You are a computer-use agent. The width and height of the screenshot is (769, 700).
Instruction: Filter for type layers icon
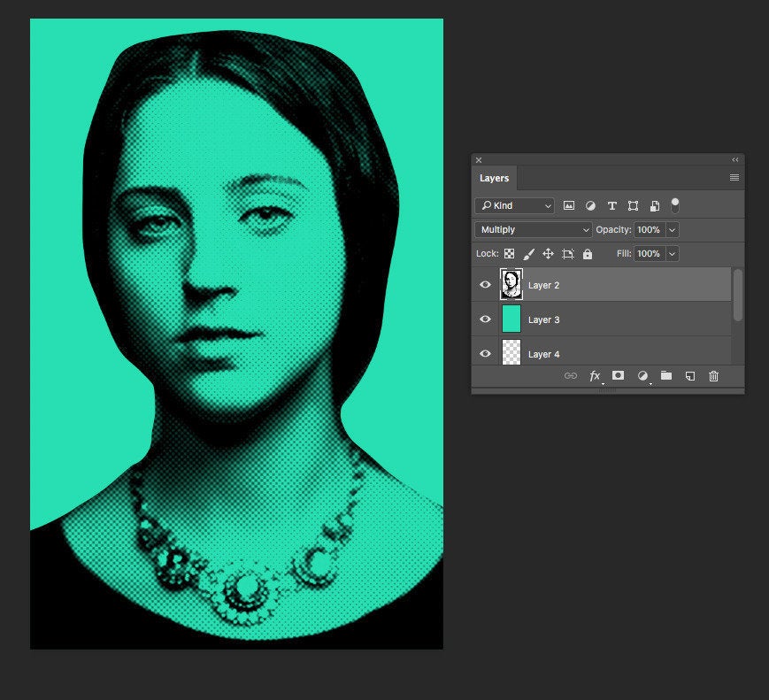tap(611, 205)
